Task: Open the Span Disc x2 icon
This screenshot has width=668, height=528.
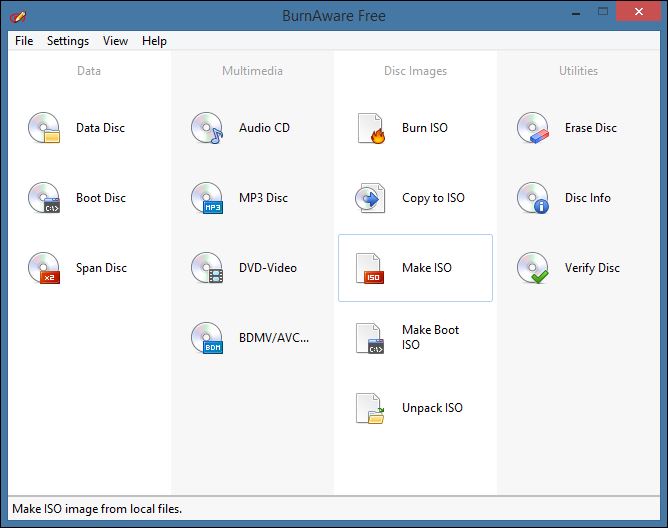Action: (x=44, y=268)
